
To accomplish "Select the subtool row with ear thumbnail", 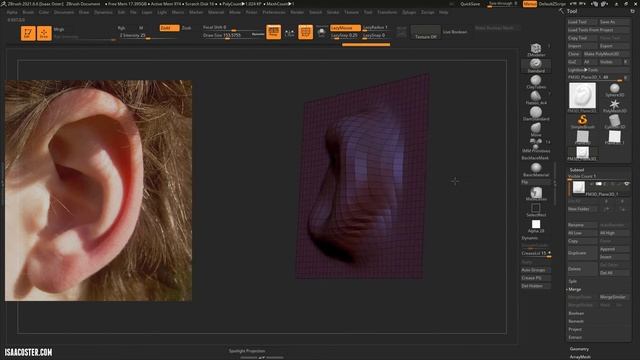I will pos(599,189).
